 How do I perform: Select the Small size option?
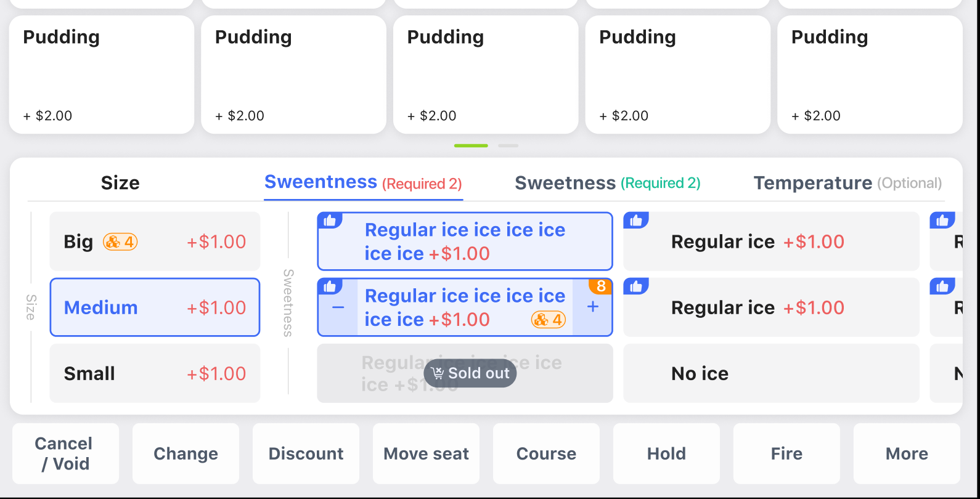pos(155,373)
